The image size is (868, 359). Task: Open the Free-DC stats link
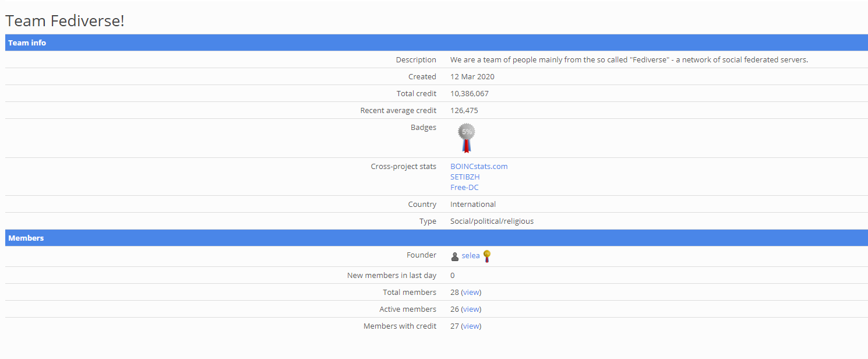[464, 187]
